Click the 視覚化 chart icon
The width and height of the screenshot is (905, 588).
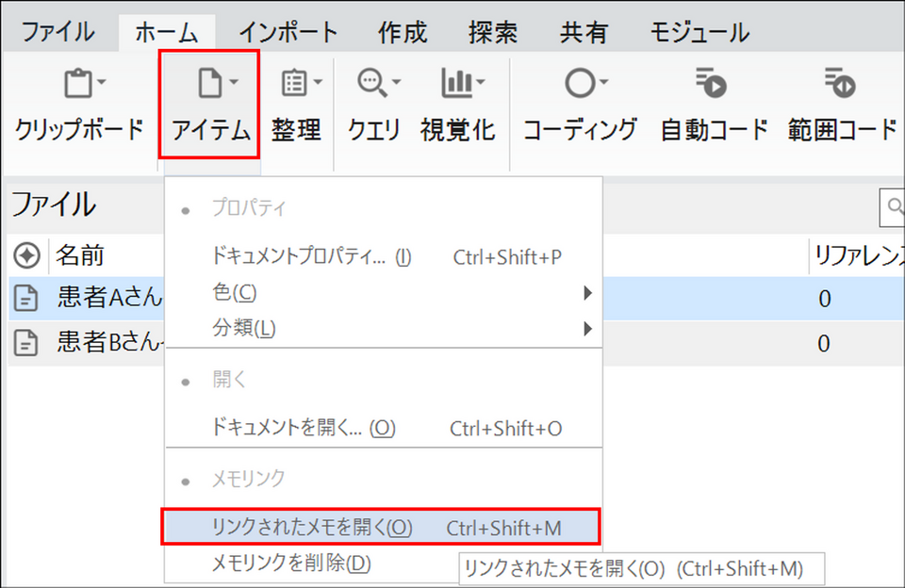(x=456, y=85)
